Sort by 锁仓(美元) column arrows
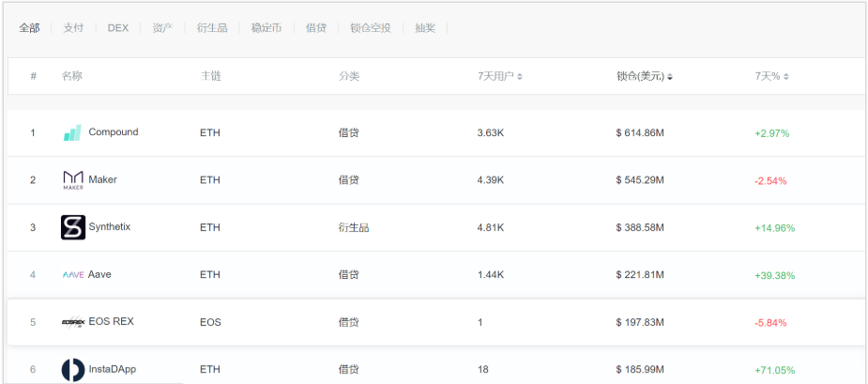This screenshot has height=384, width=868. (670, 77)
